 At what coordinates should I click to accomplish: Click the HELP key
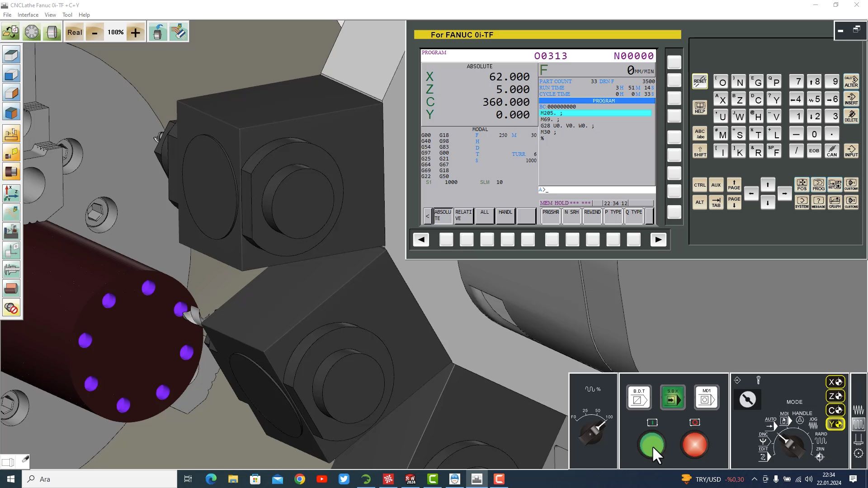coord(700,108)
